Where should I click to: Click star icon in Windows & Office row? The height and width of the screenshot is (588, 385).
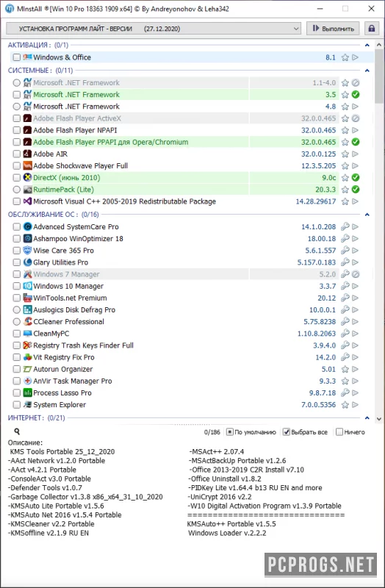click(x=345, y=57)
